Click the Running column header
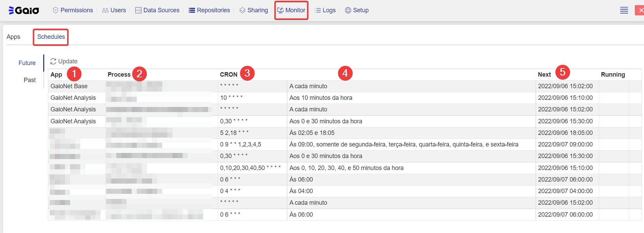 613,75
